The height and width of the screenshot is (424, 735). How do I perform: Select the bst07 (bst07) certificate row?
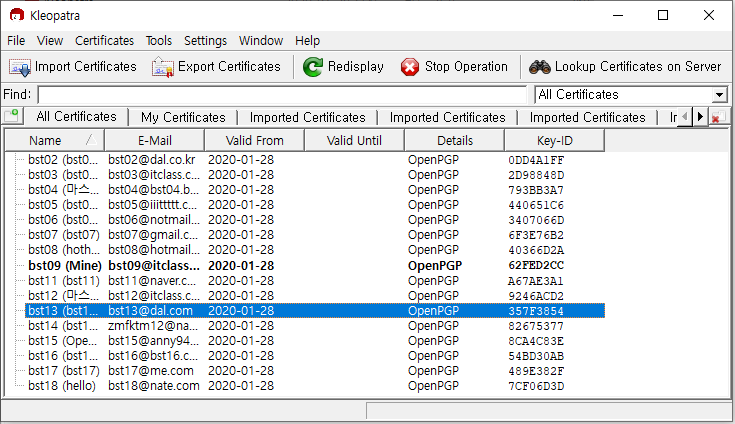pos(315,235)
